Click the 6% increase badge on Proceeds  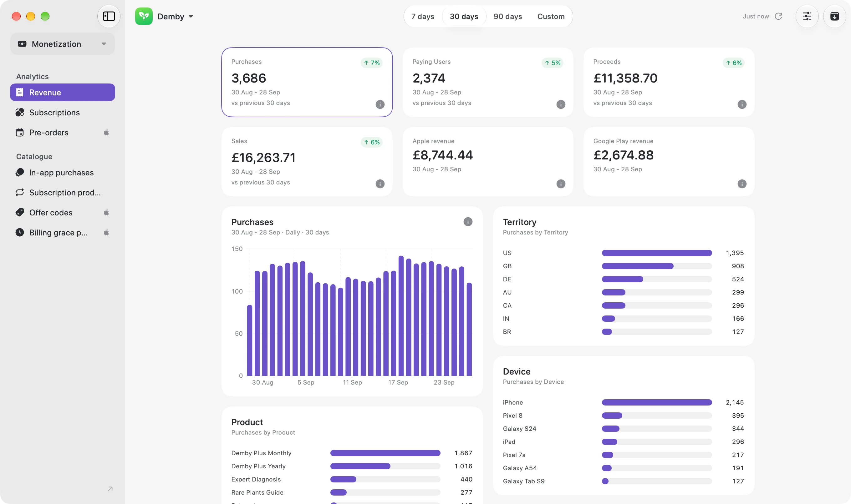tap(734, 63)
